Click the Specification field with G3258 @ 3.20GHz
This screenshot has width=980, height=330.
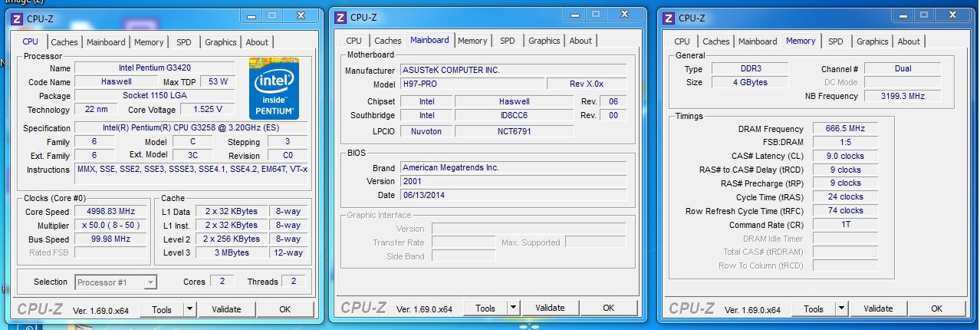pos(191,128)
